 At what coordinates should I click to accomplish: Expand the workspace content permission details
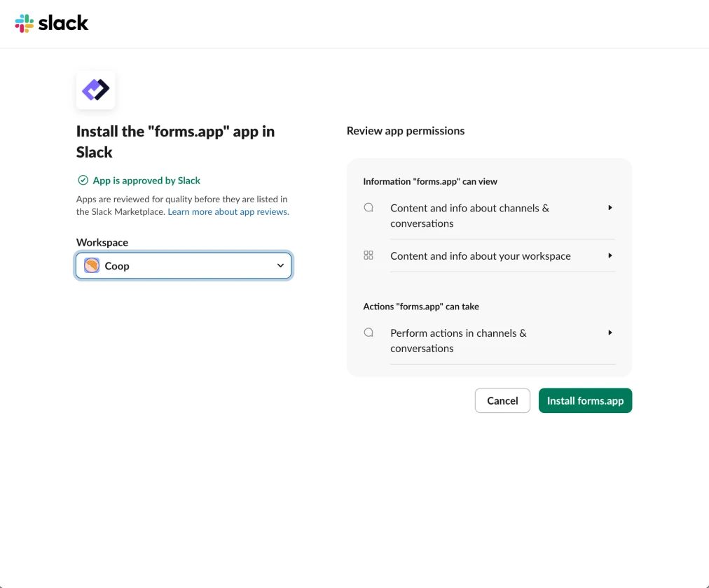pos(610,255)
